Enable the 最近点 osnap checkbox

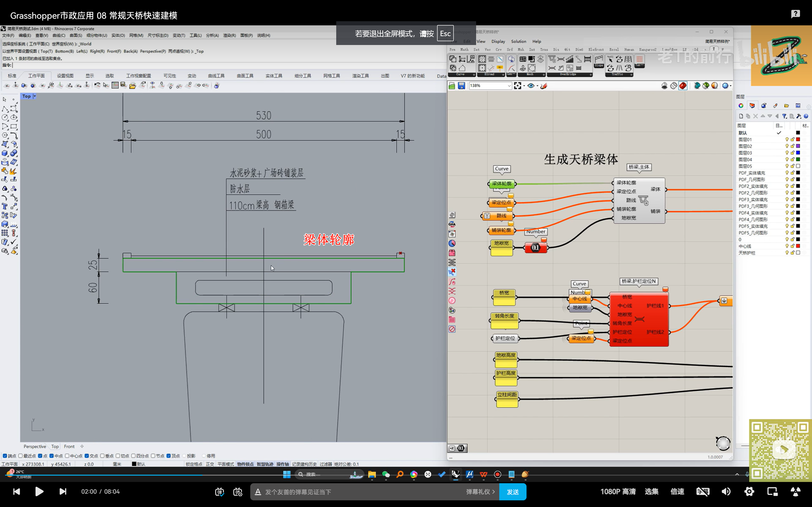pos(21,456)
